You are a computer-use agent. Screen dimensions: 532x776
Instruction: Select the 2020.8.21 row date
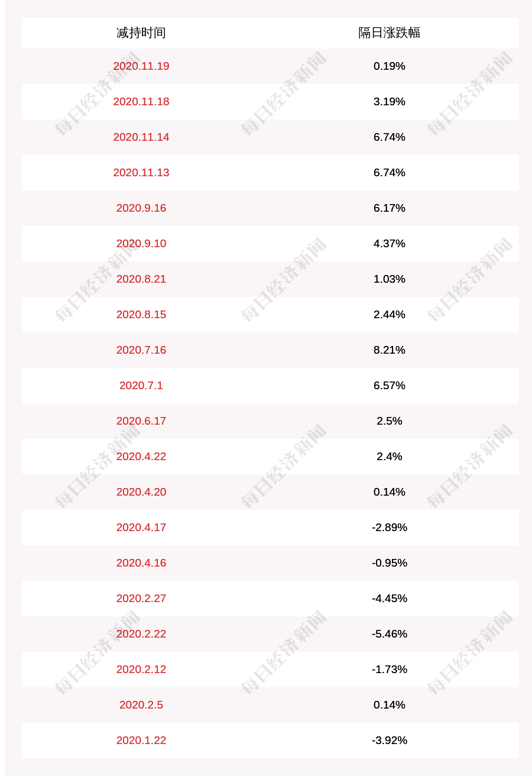(141, 279)
